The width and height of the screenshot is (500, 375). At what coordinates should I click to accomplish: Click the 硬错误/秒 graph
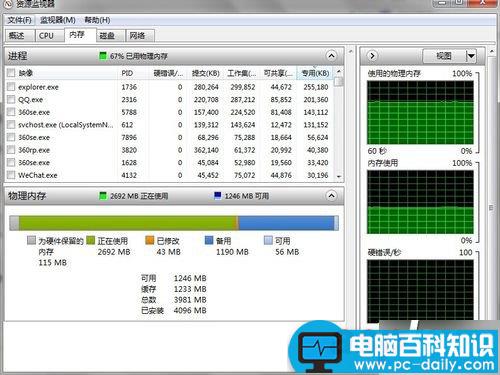tap(420, 291)
